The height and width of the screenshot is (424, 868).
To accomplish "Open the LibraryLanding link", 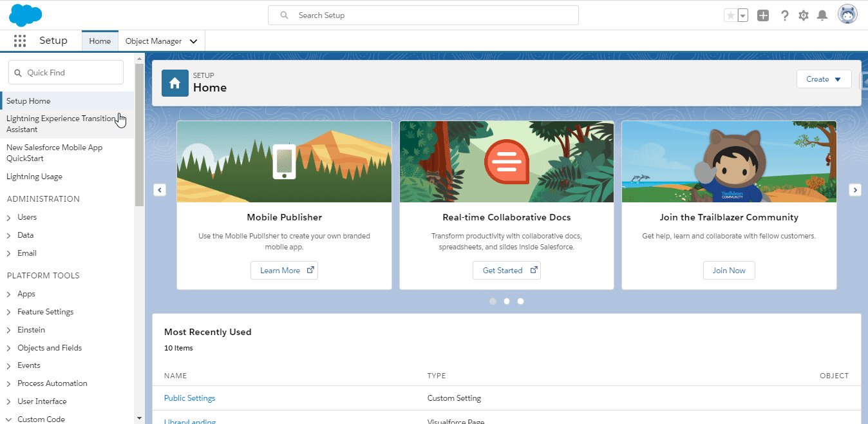I will [190, 422].
